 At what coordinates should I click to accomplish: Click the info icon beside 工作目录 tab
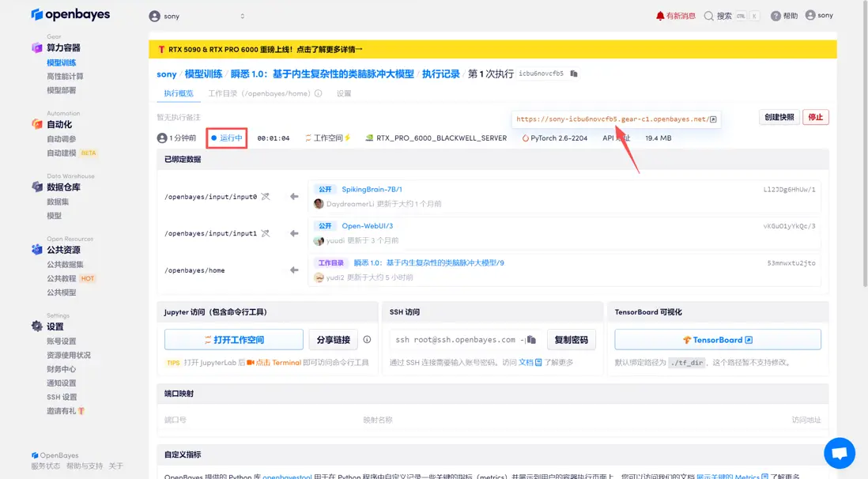[319, 93]
